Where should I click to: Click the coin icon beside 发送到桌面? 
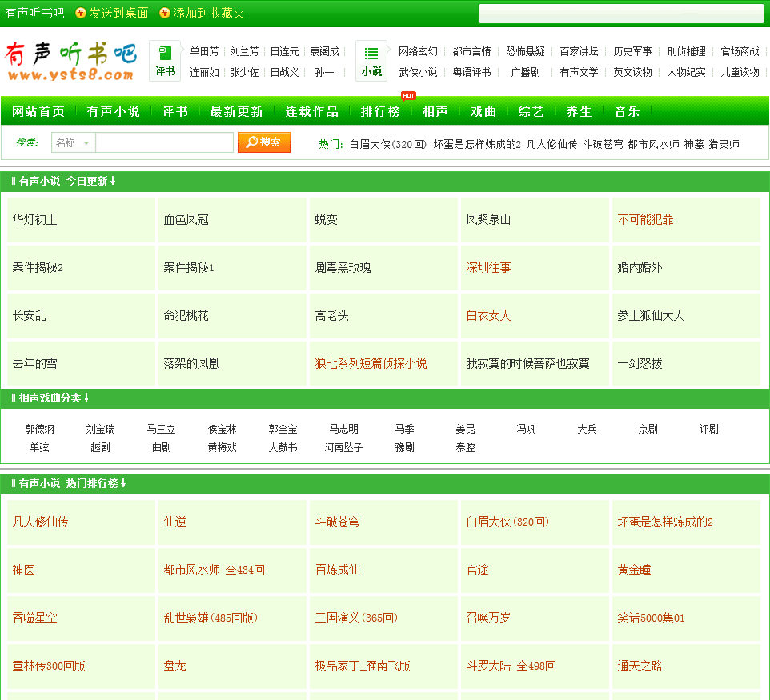point(80,13)
